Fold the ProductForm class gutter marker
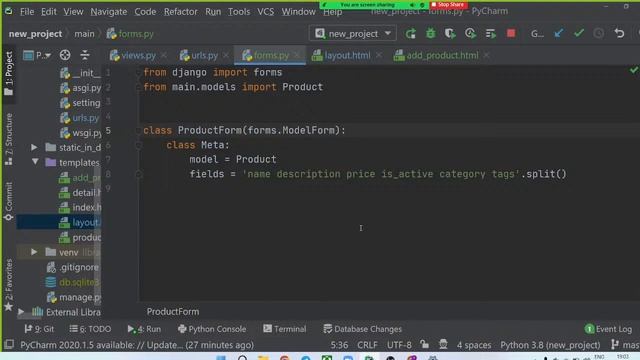This screenshot has width=640, height=360. coord(139,131)
